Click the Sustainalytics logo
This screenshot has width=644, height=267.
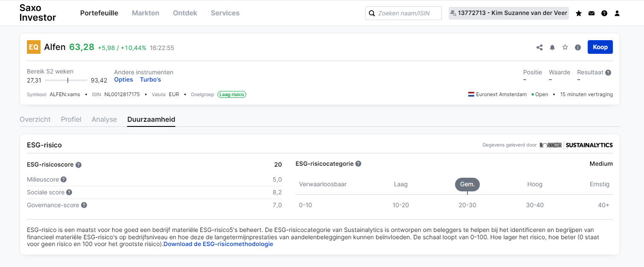tap(589, 145)
